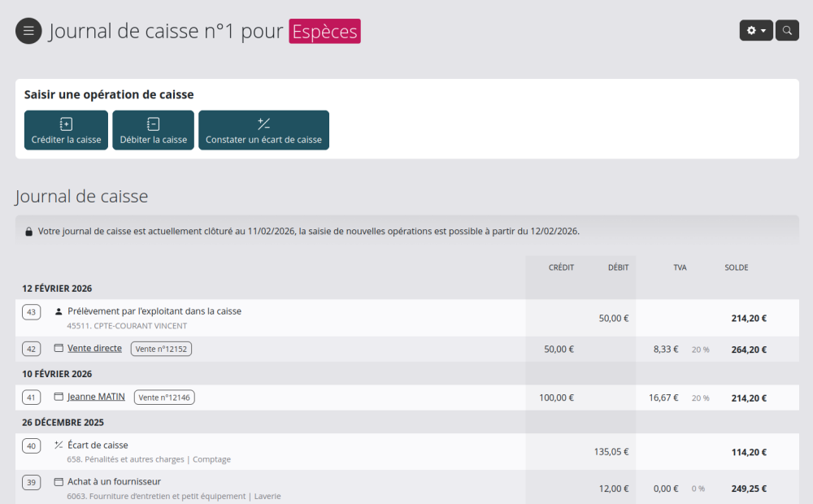Image resolution: width=813 pixels, height=504 pixels.
Task: Open the hamburger main menu
Action: coord(28,31)
